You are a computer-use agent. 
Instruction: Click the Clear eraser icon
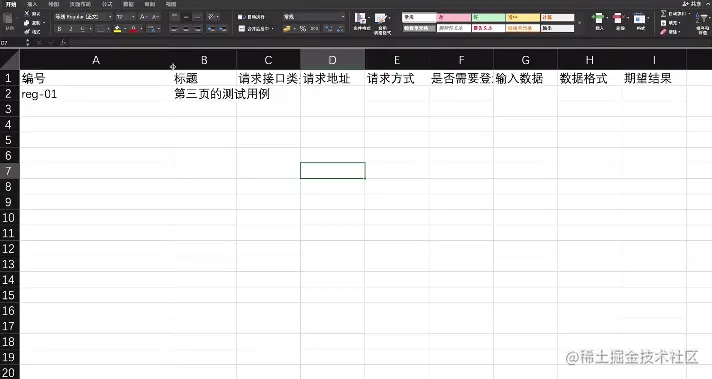(x=663, y=32)
